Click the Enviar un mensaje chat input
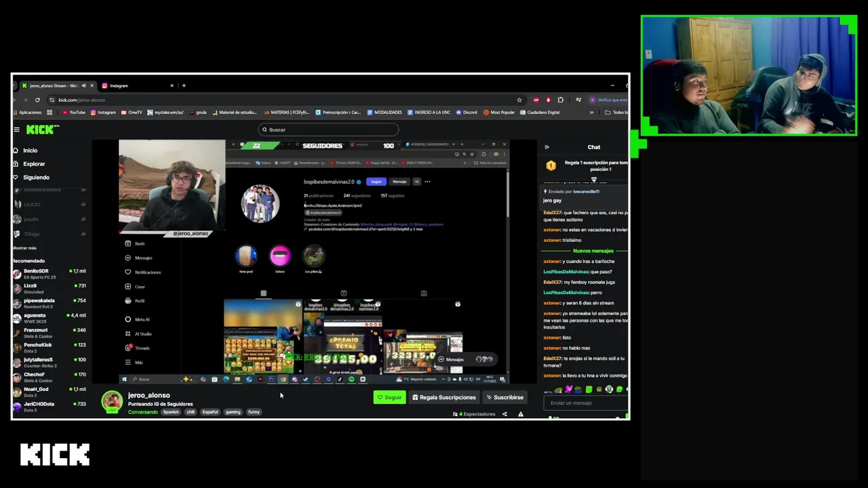This screenshot has width=868, height=488. click(586, 403)
